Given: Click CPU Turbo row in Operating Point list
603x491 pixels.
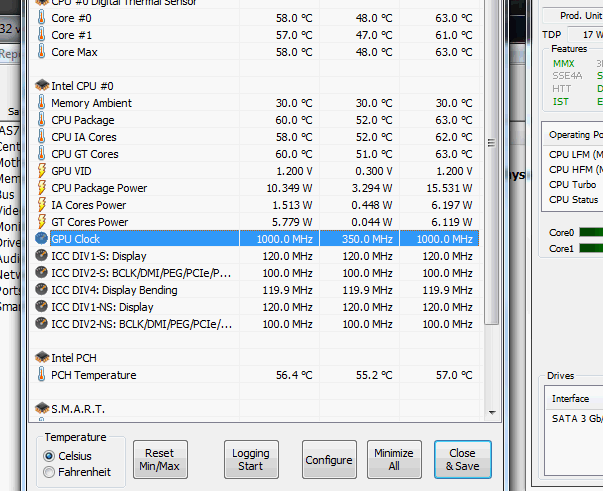Looking at the screenshot, I should coord(573,185).
